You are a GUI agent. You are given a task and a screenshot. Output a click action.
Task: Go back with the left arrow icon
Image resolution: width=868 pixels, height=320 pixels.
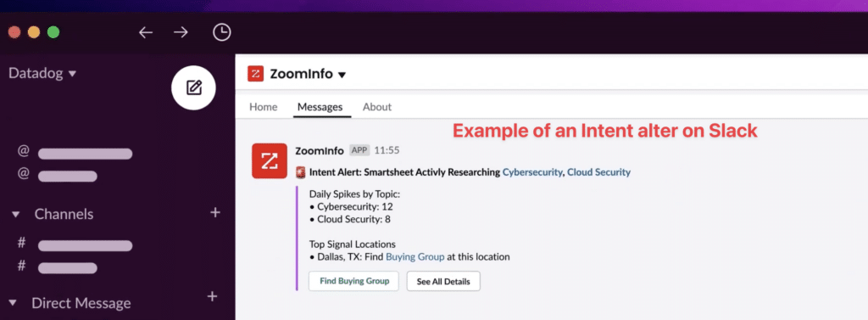(x=146, y=32)
